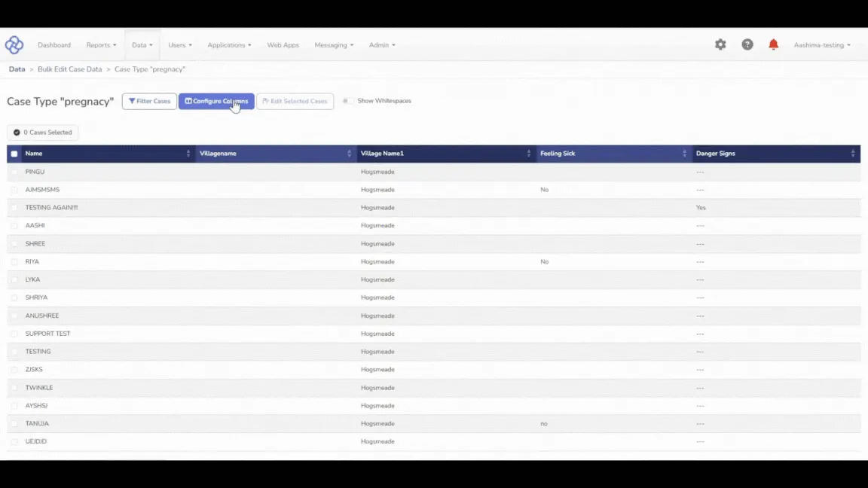This screenshot has height=488, width=868.
Task: Click the TWINKLE name cell
Action: (x=39, y=388)
